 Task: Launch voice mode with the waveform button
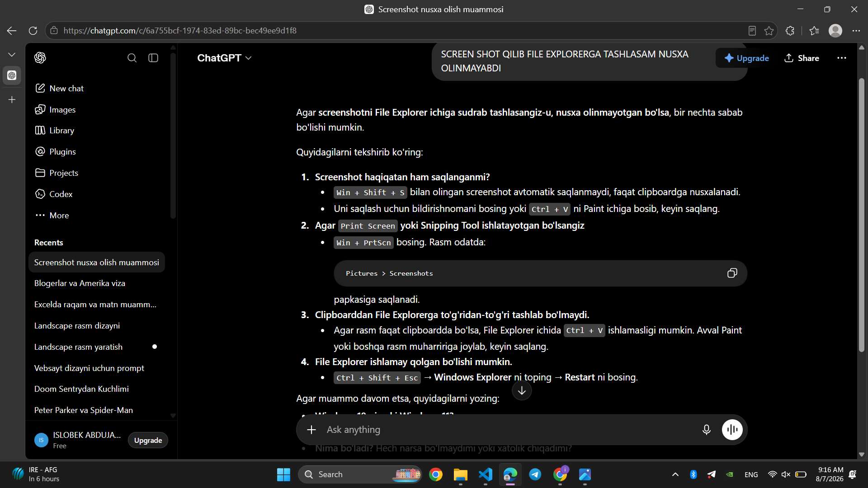[732, 430]
